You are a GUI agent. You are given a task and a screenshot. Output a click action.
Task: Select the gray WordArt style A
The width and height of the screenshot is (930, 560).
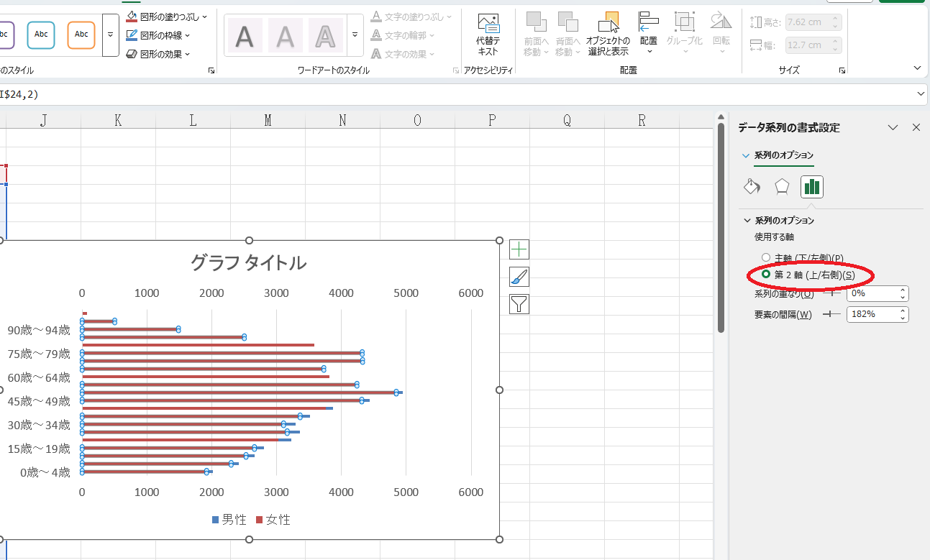[x=286, y=35]
